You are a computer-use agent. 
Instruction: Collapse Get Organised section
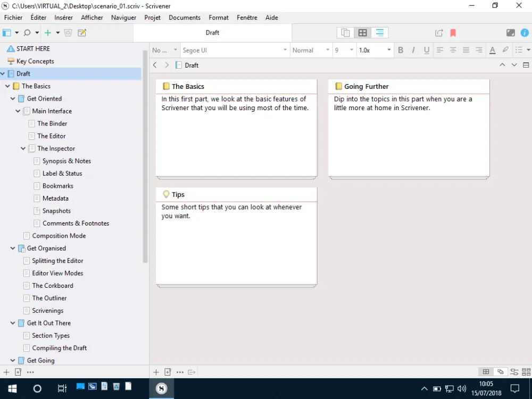[13, 248]
